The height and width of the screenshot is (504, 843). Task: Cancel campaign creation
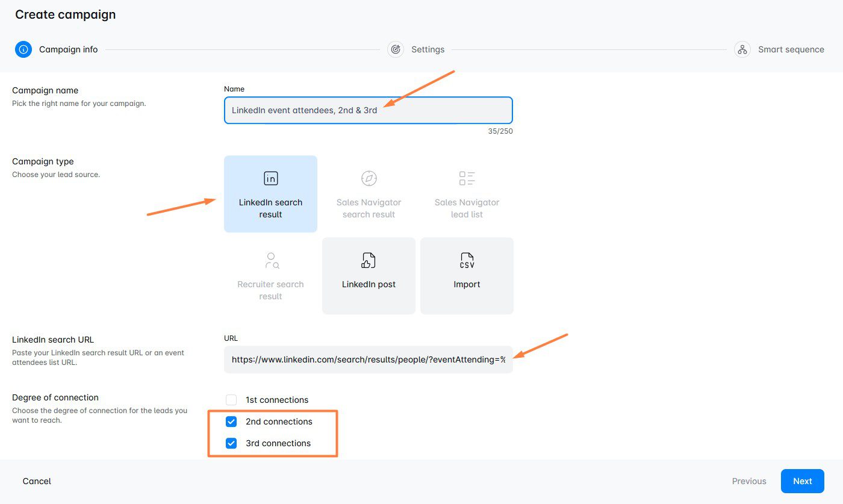point(37,481)
